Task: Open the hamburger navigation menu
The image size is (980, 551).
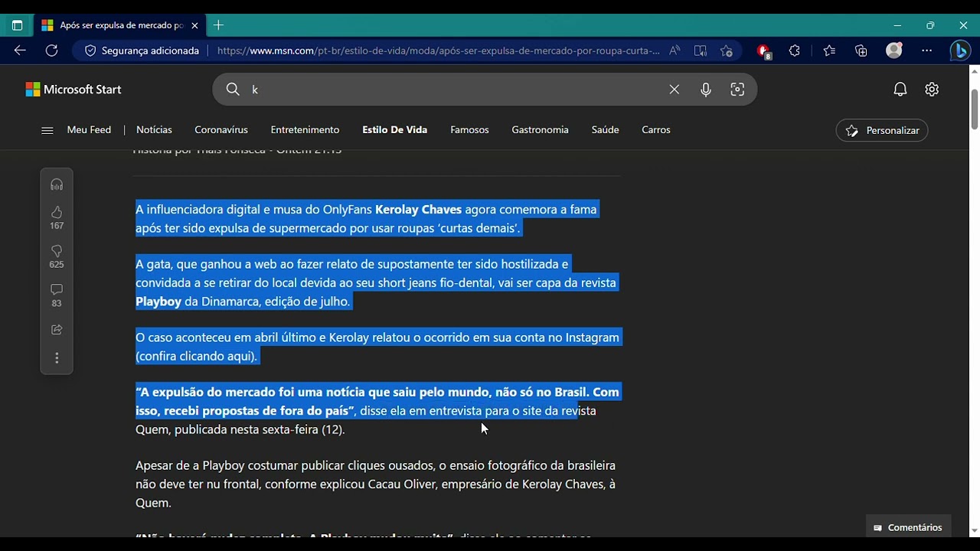Action: click(47, 130)
